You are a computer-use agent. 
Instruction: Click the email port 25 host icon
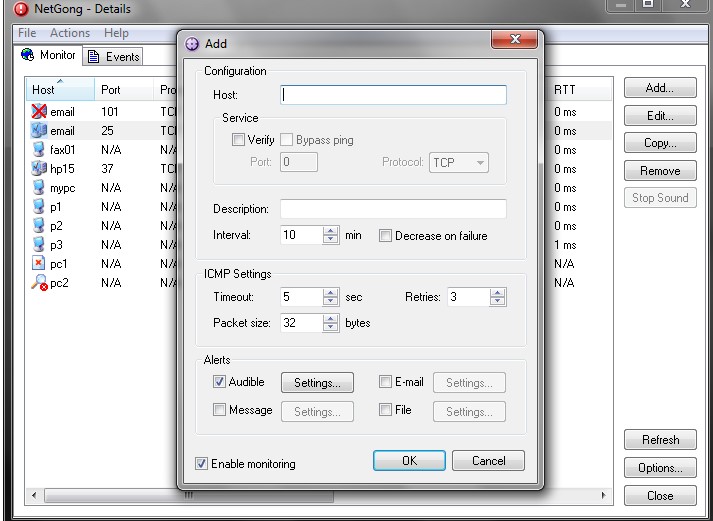coord(39,130)
